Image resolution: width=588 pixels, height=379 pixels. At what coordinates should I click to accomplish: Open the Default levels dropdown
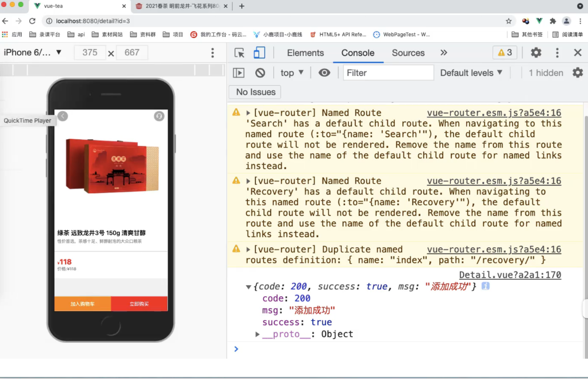pyautogui.click(x=471, y=73)
